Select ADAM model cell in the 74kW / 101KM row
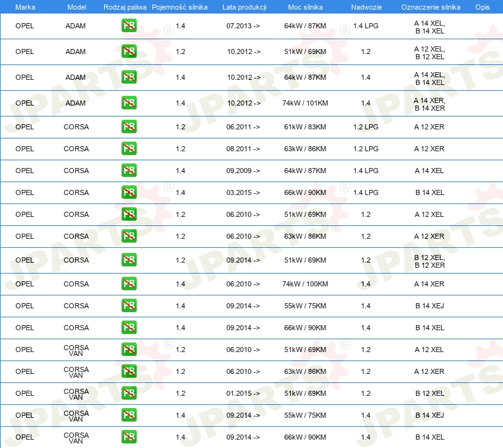This screenshot has height=448, width=503. tap(75, 103)
